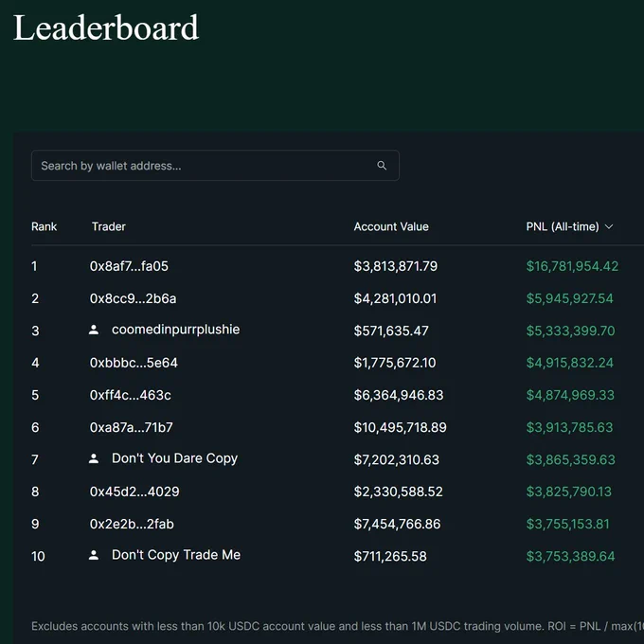Click the Account Value column header
Viewport: 644px width, 644px height.
point(391,226)
